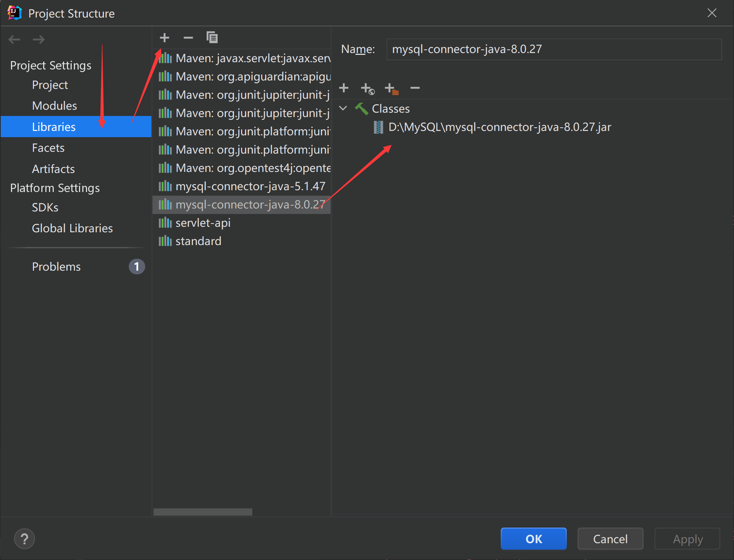Image resolution: width=734 pixels, height=560 pixels.
Task: Click the Apply button
Action: click(x=687, y=539)
